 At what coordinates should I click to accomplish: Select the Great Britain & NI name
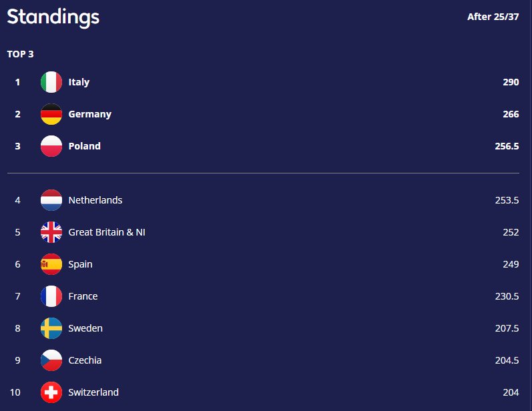tap(106, 232)
